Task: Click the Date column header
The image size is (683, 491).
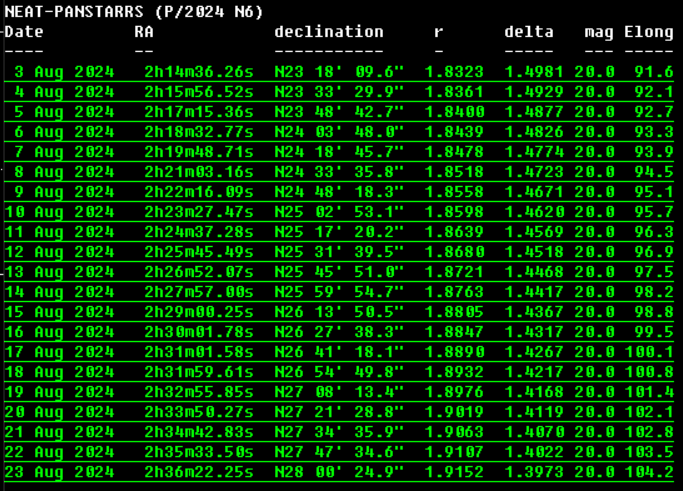Action: (x=24, y=31)
